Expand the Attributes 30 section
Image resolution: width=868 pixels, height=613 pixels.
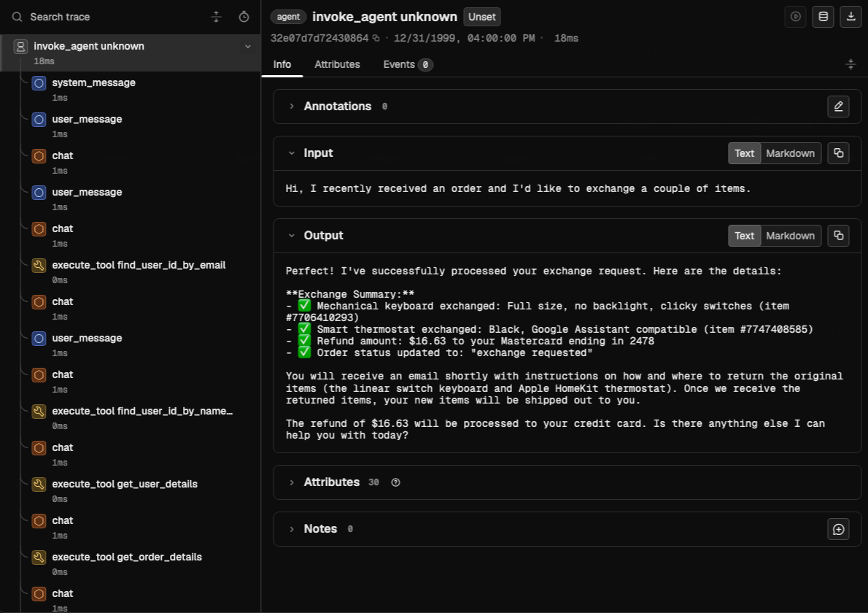coord(292,482)
